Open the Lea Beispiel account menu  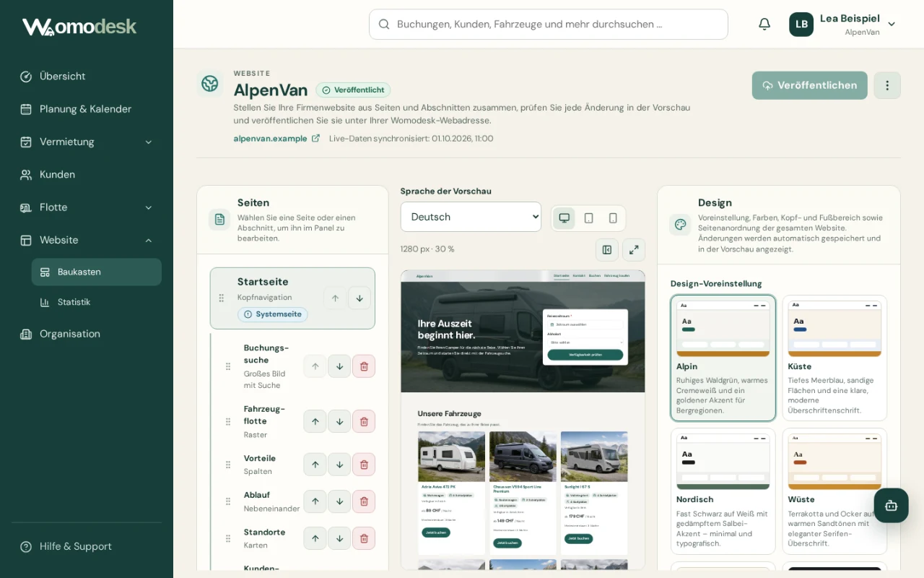[842, 24]
